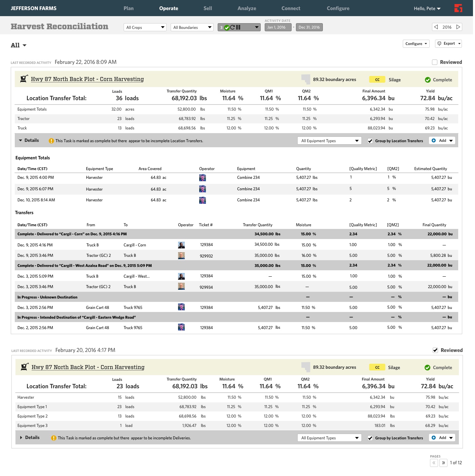Image resolution: width=475 pixels, height=476 pixels.
Task: Open All Equipment Types dropdown in second task
Action: pyautogui.click(x=330, y=438)
